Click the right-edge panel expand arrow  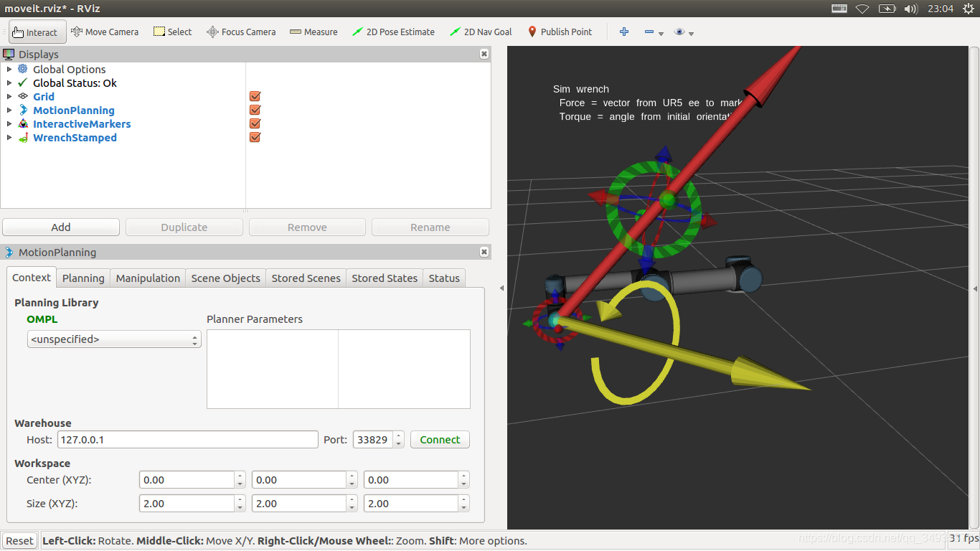[976, 288]
